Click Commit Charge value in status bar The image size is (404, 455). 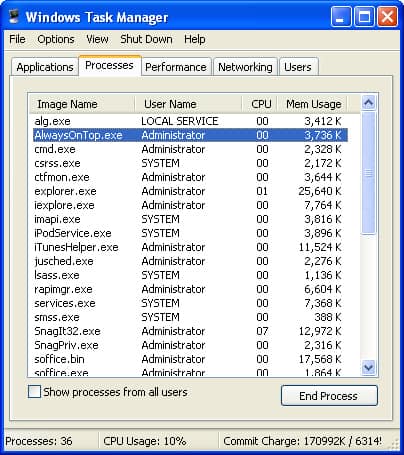tap(302, 441)
